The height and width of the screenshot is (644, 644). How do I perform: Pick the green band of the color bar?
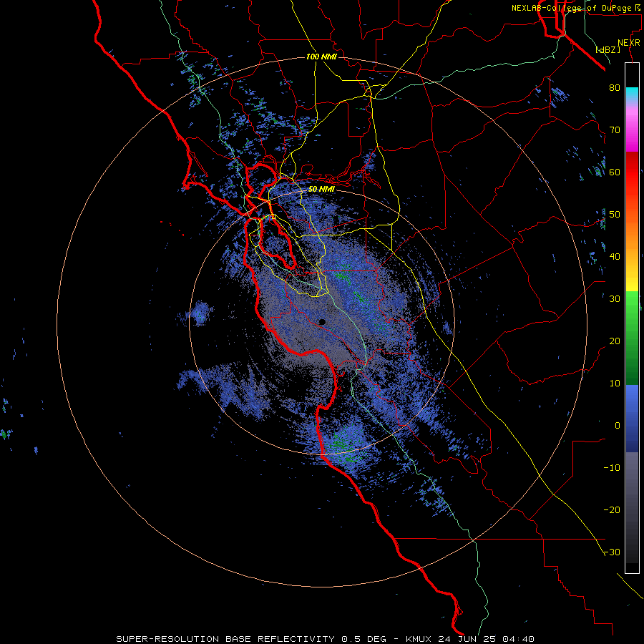pos(632,338)
